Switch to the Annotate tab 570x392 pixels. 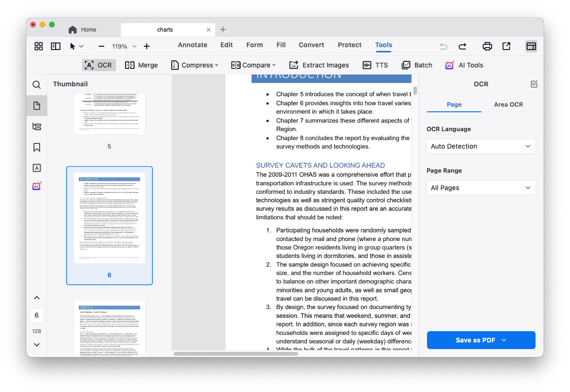tap(193, 45)
